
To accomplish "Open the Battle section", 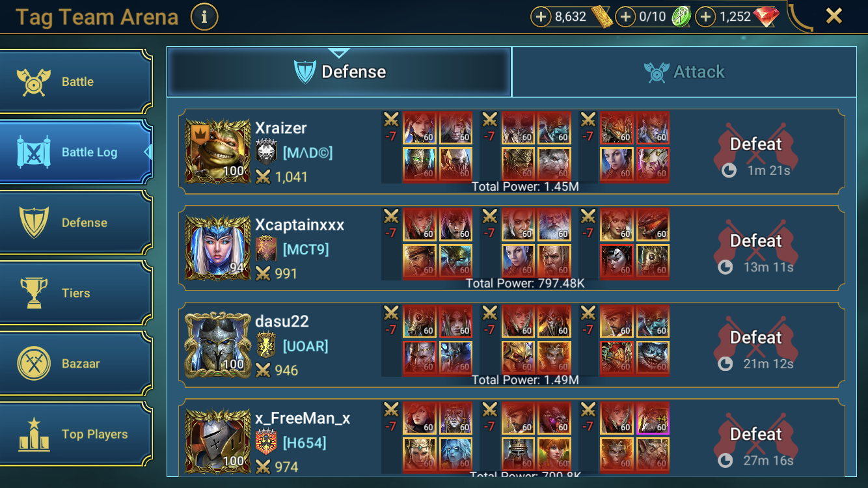I will 75,82.
